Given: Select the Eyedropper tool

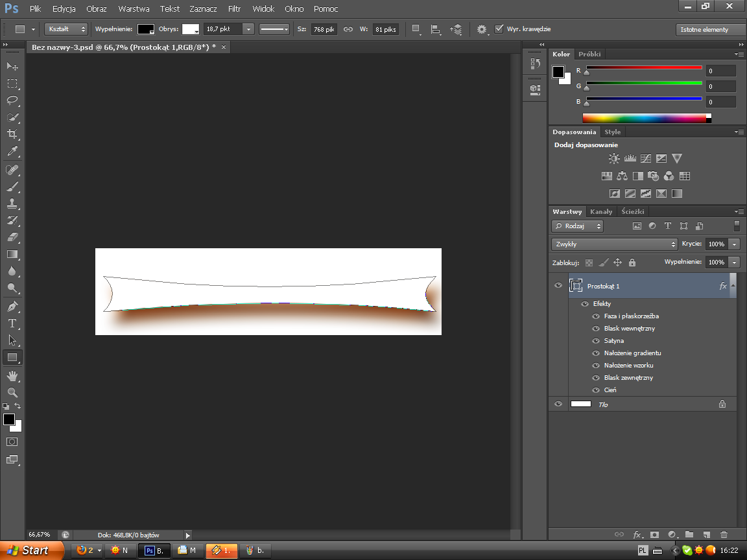Looking at the screenshot, I should pyautogui.click(x=12, y=151).
